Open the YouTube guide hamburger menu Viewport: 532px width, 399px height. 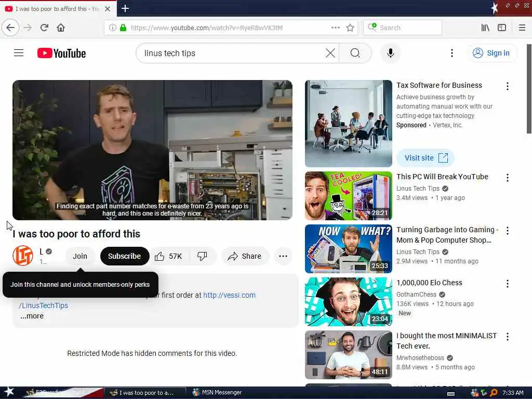pyautogui.click(x=19, y=53)
